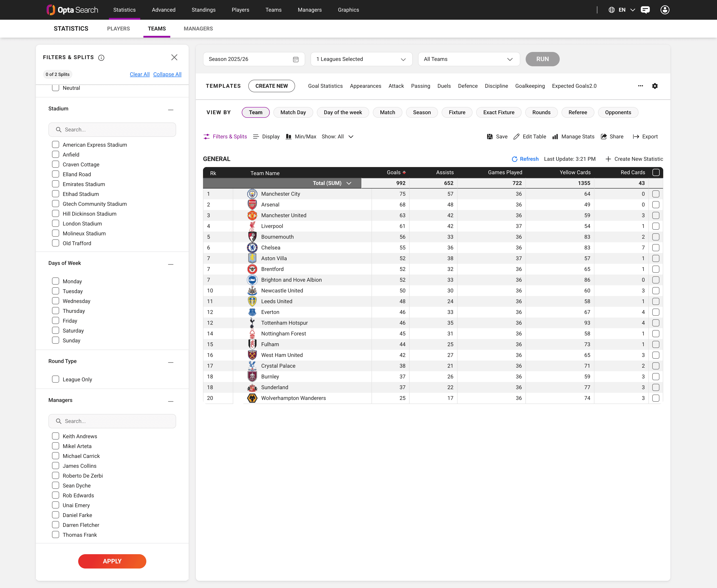Open the Standings menu

(203, 10)
